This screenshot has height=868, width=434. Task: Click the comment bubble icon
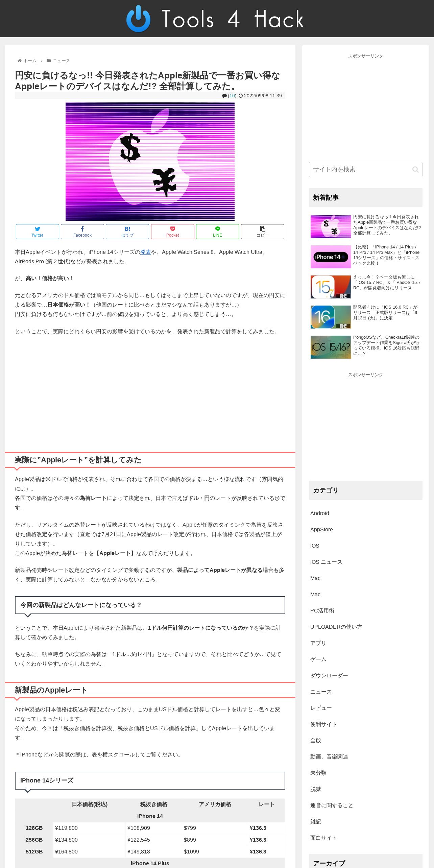tap(224, 96)
